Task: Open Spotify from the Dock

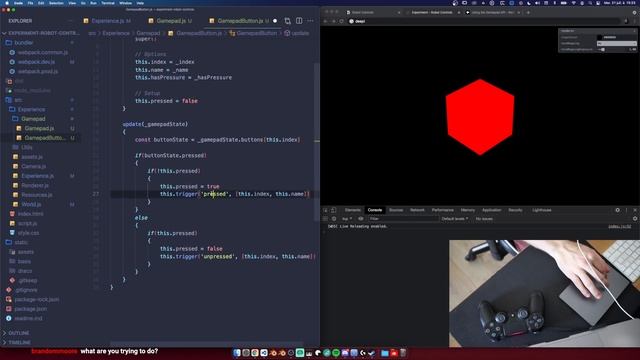Action: [x=336, y=353]
